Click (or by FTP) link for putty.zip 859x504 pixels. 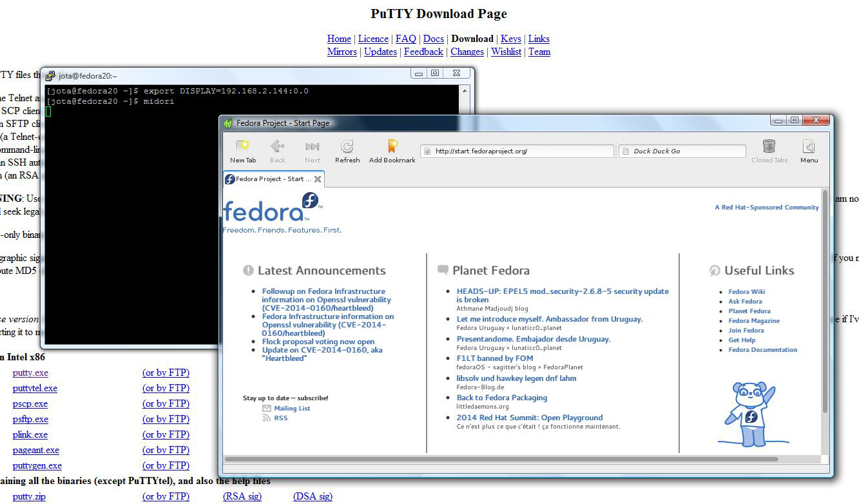click(166, 496)
